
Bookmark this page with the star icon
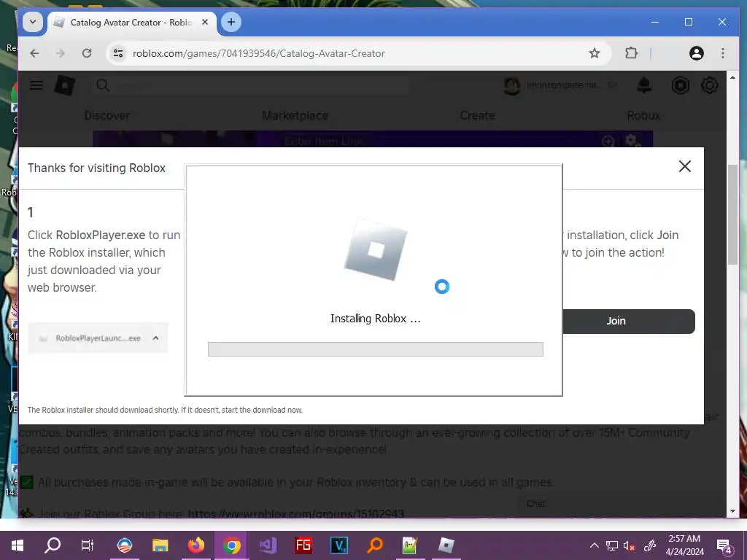point(594,53)
